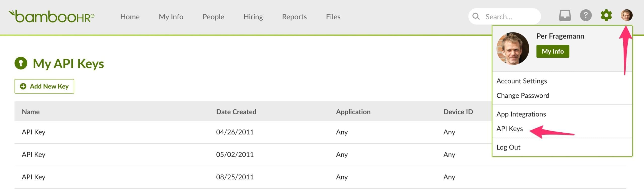Click Application value Any in 04/26/2011 row
644x193 pixels.
click(342, 132)
